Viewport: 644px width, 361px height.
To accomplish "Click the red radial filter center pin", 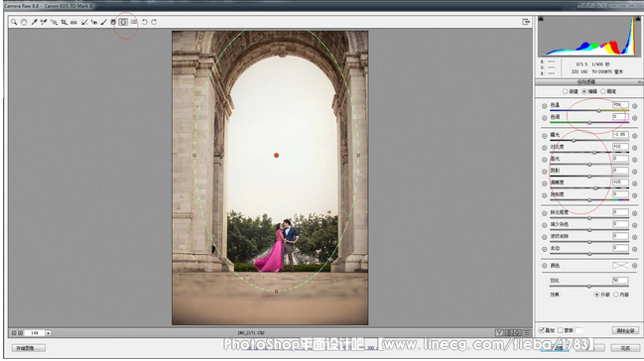I will [277, 156].
